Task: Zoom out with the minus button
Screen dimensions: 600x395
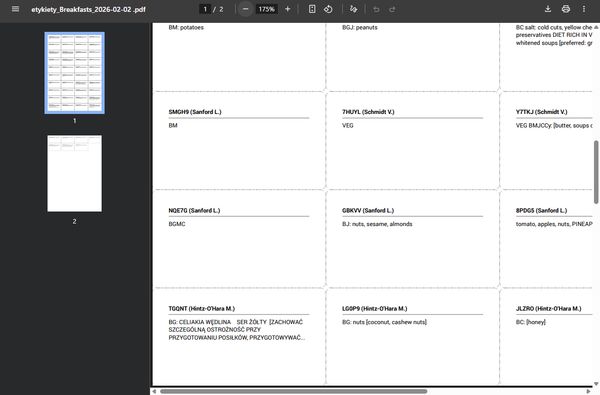Action: click(x=246, y=9)
